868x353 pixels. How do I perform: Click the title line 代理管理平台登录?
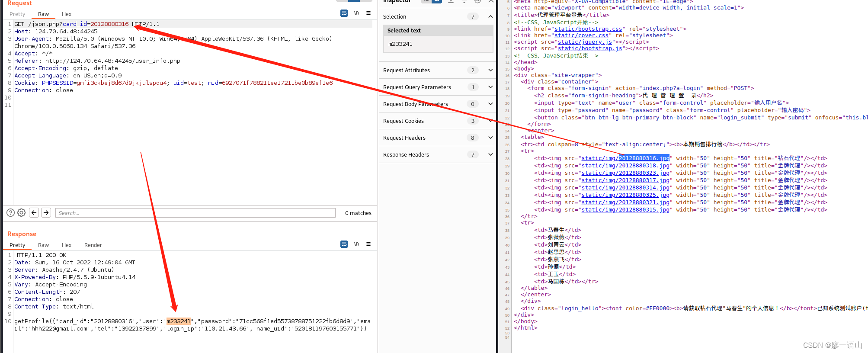tap(561, 15)
